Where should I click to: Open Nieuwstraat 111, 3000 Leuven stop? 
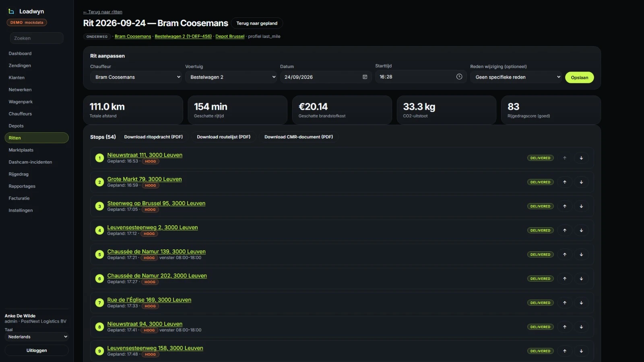tap(145, 155)
